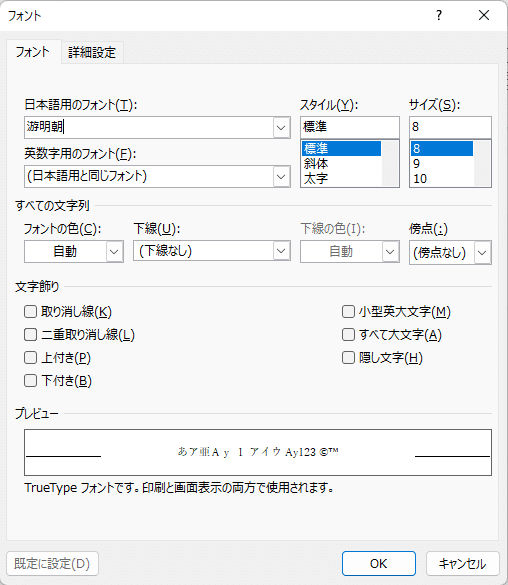This screenshot has height=585, width=508.
Task: Close the フォント dialog window
Action: [x=484, y=15]
